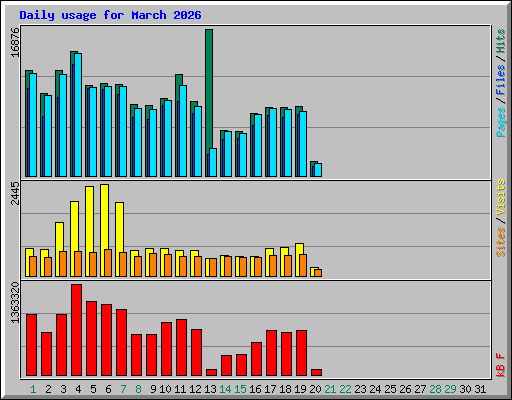Select day 23 on the x-axis

pyautogui.click(x=360, y=389)
